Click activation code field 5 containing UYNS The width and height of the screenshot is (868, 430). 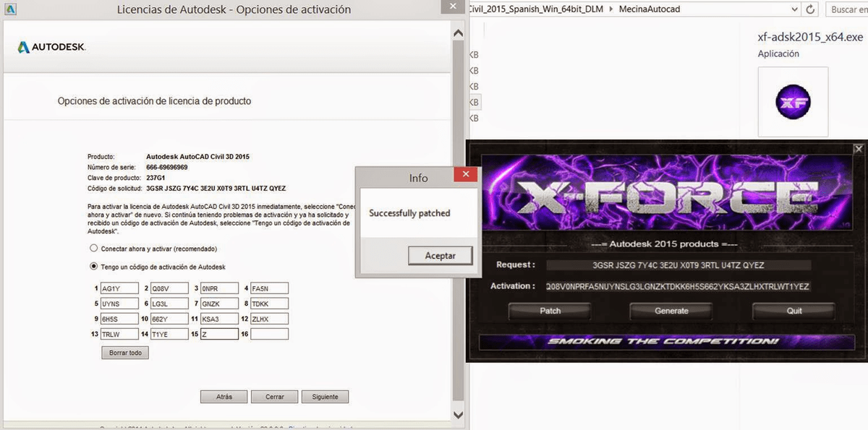119,304
